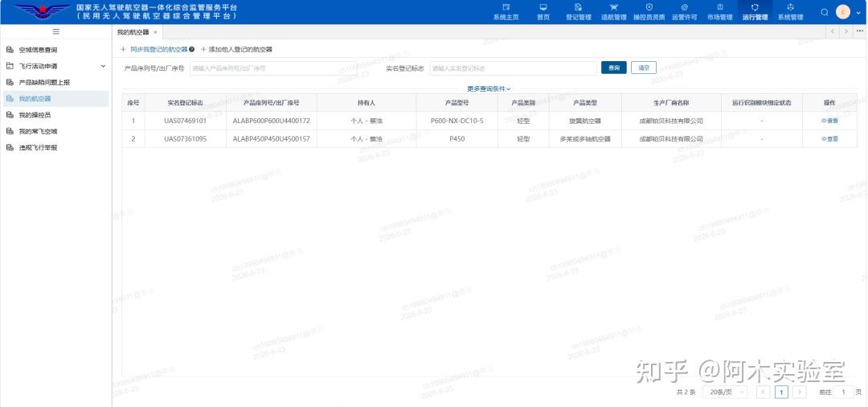Screen dimensions: 868x407
Task: Click the help question-mark icon
Action: [191, 50]
